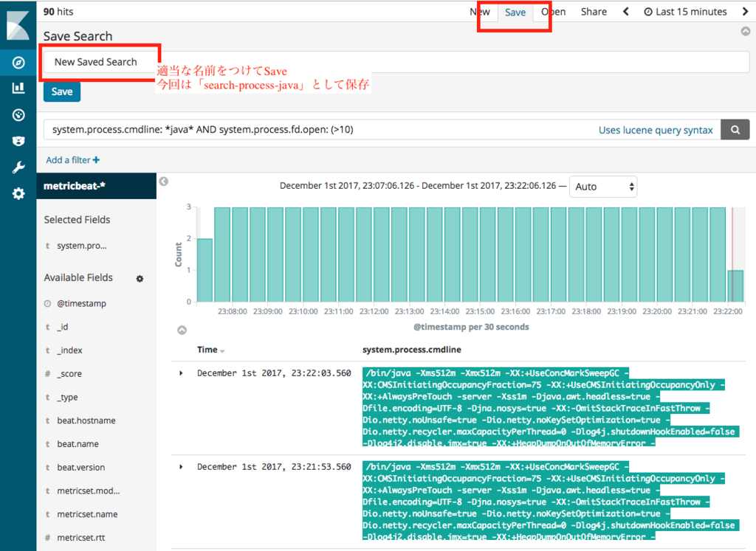Select metricset.name available field
Screen dimensions: 756x551
coord(87,514)
